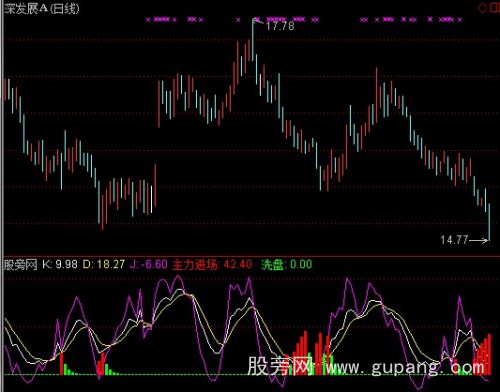
Task: Click the chart title 深发展A(日线)
Action: [42, 8]
